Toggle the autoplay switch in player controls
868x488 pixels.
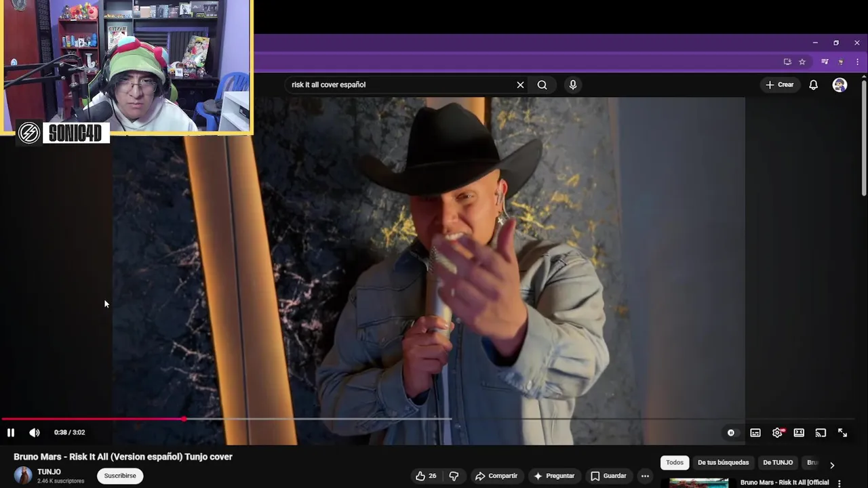click(x=731, y=432)
